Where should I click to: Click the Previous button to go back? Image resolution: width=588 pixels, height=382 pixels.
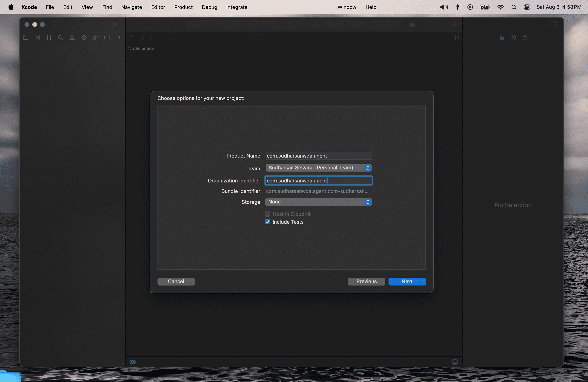(x=366, y=281)
